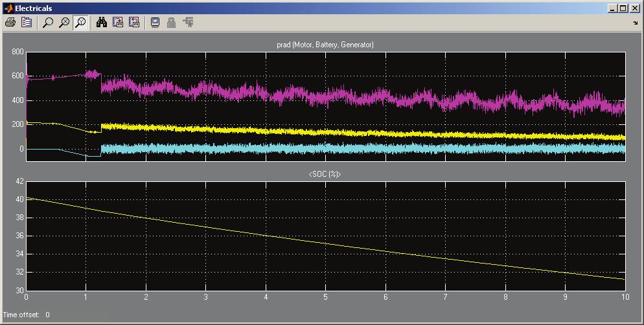Click the 34 label on SOC y-axis
644x325 pixels.
pyautogui.click(x=19, y=254)
